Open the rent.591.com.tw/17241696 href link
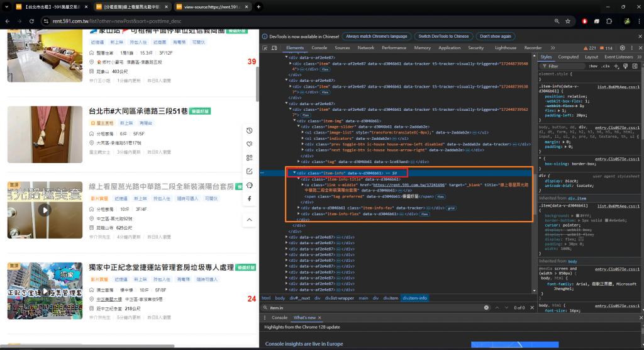The height and width of the screenshot is (350, 644). 409,185
